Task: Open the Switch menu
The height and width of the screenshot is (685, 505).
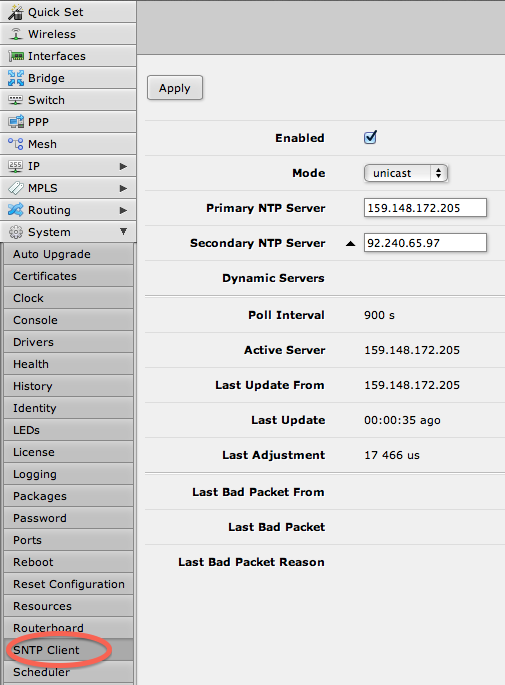Action: point(68,100)
